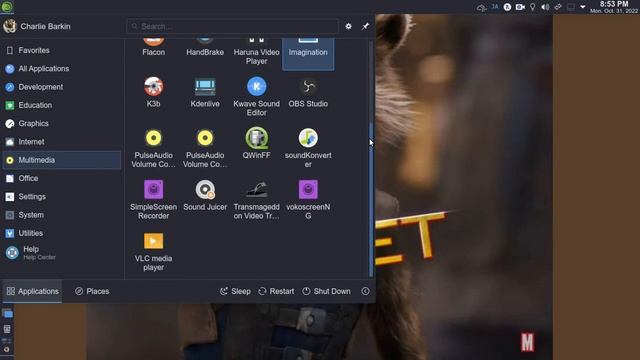Focus the Search field
Screen dimensions: 640x360
point(232,26)
